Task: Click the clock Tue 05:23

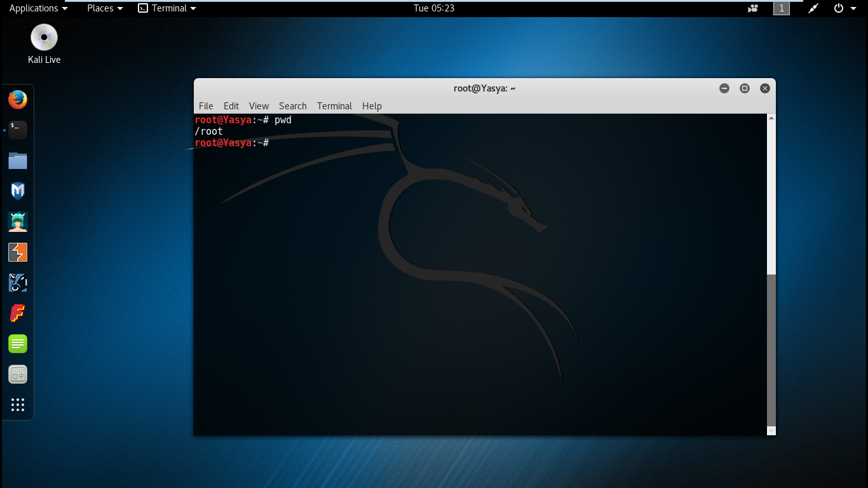Action: 434,8
